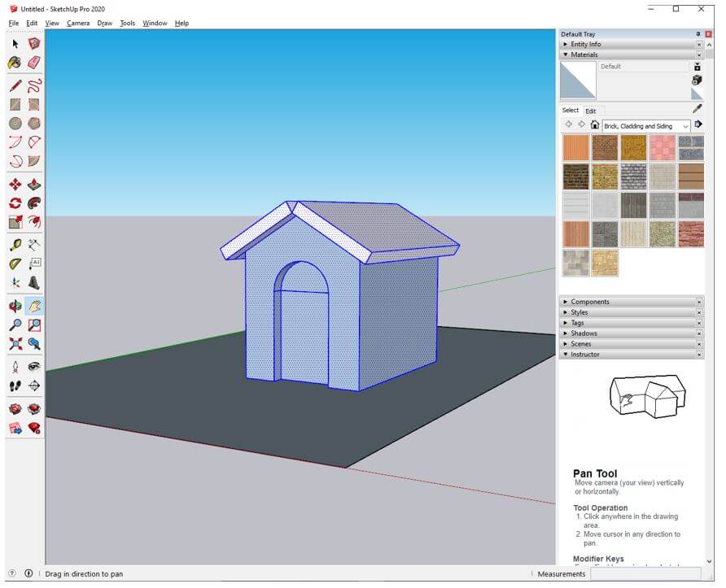Pick the Tape Measure tool
The height and width of the screenshot is (588, 726).
[15, 245]
